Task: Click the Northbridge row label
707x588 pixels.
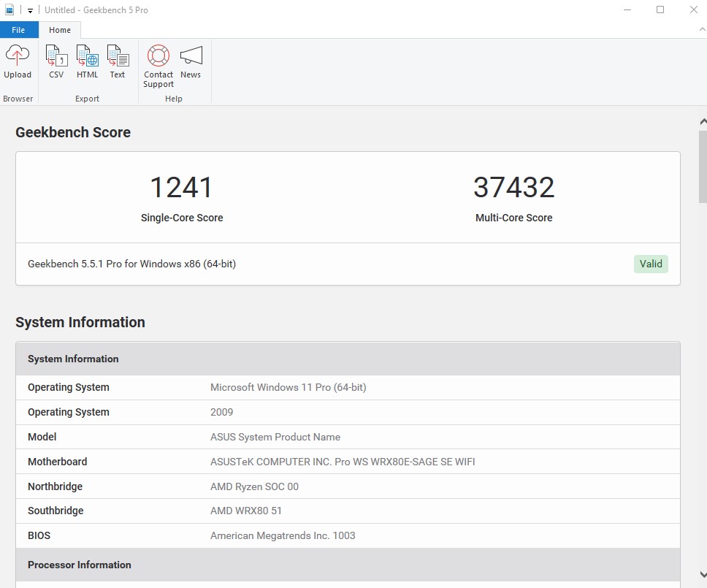Action: coord(55,486)
